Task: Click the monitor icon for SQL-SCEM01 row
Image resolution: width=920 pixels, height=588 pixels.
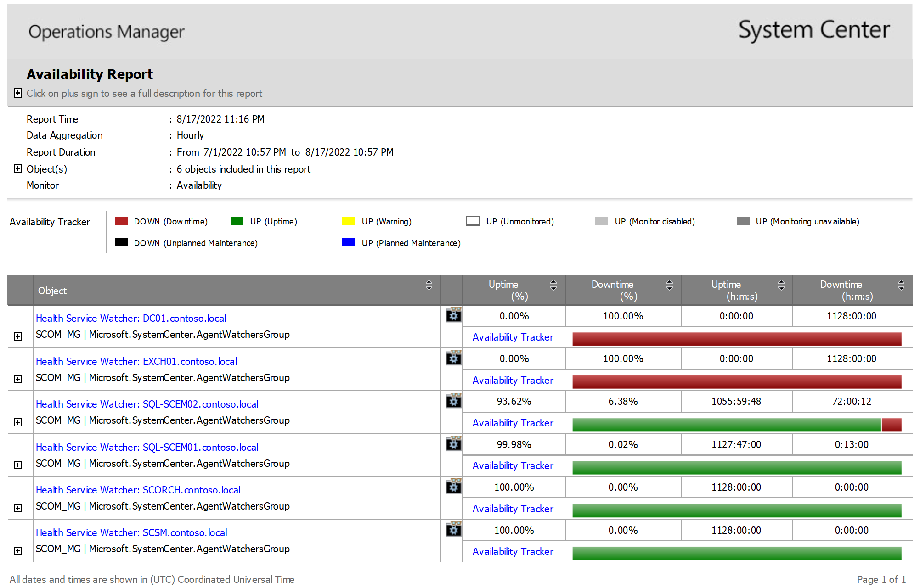Action: click(453, 443)
